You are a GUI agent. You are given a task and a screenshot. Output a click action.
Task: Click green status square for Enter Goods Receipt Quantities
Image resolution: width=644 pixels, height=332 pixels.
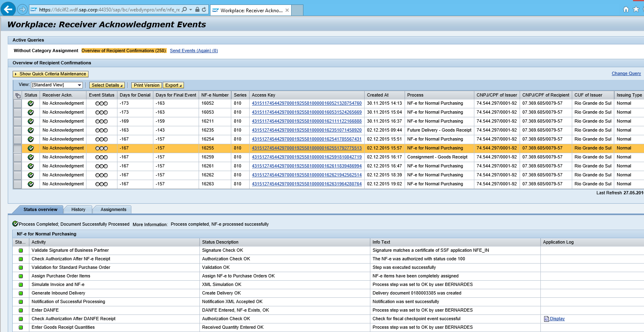point(21,328)
